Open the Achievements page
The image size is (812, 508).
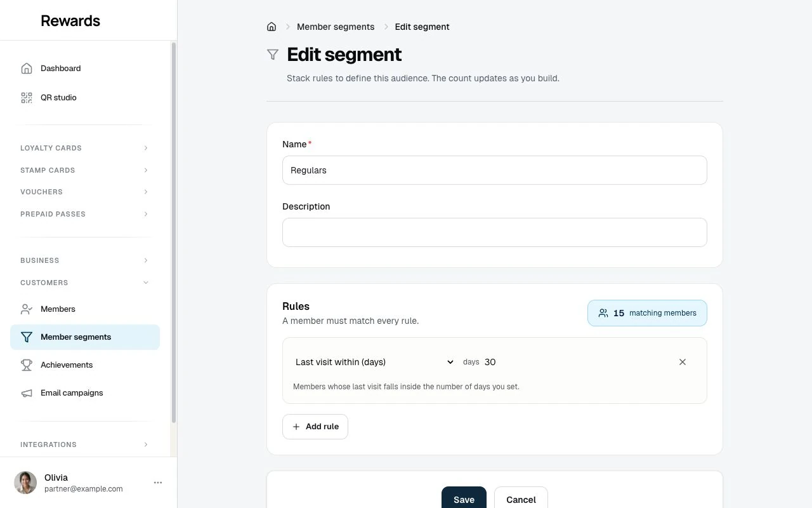click(85, 365)
